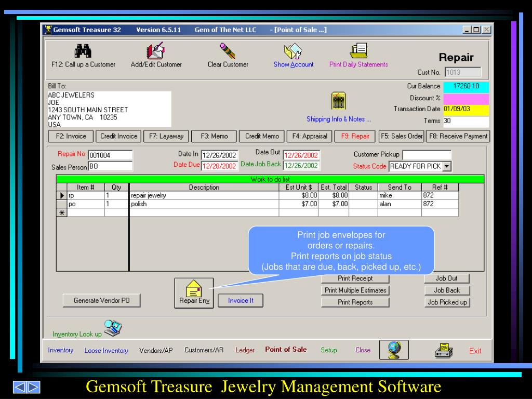Click the Gemsoft trophy icon in title bar
Screen dimensions: 532x399
(x=48, y=30)
